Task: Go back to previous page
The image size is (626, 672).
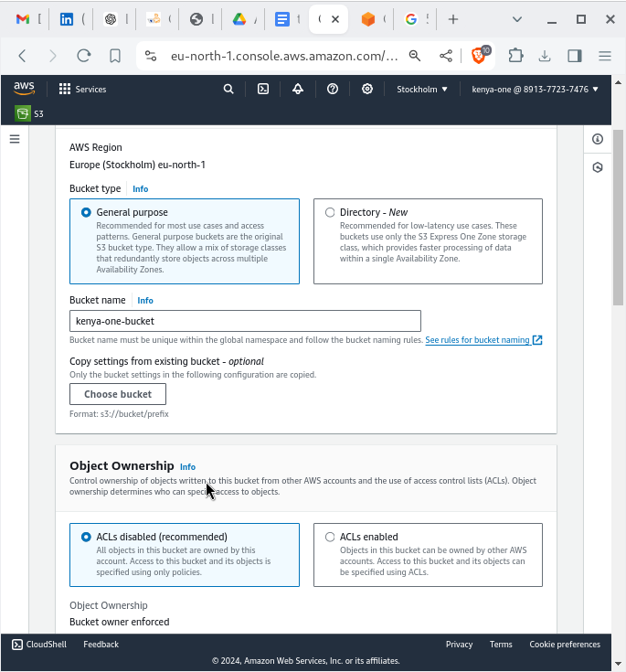Action: tap(22, 56)
